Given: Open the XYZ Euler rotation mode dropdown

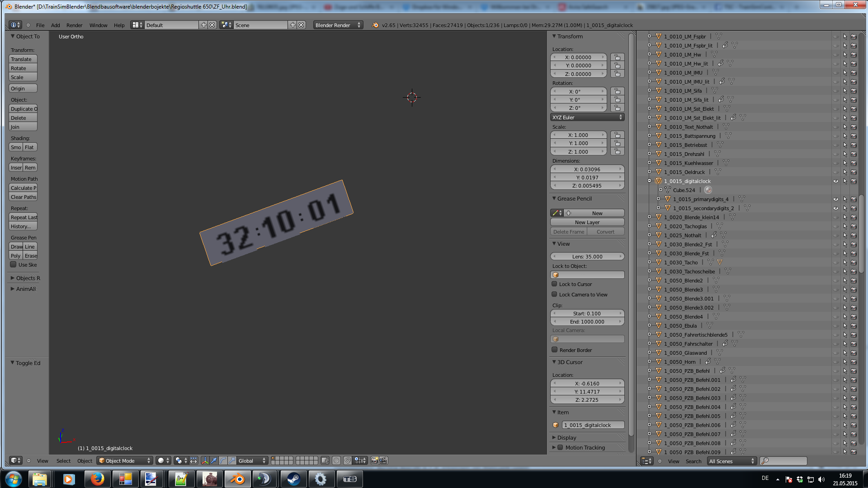Looking at the screenshot, I should (587, 117).
